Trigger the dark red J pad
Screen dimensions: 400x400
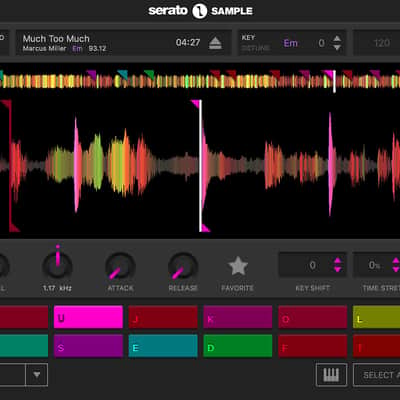[x=163, y=317]
